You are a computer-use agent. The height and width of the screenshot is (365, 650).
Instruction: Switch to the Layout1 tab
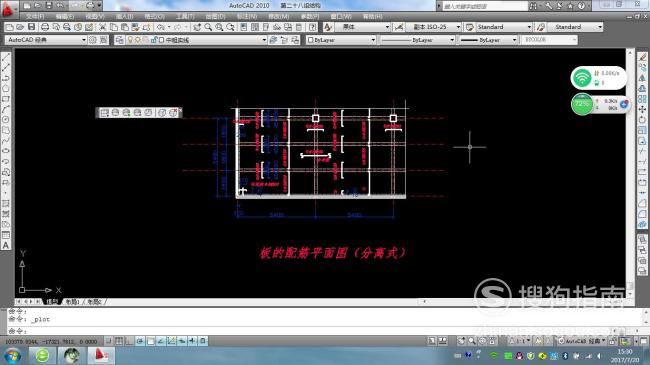coord(72,302)
